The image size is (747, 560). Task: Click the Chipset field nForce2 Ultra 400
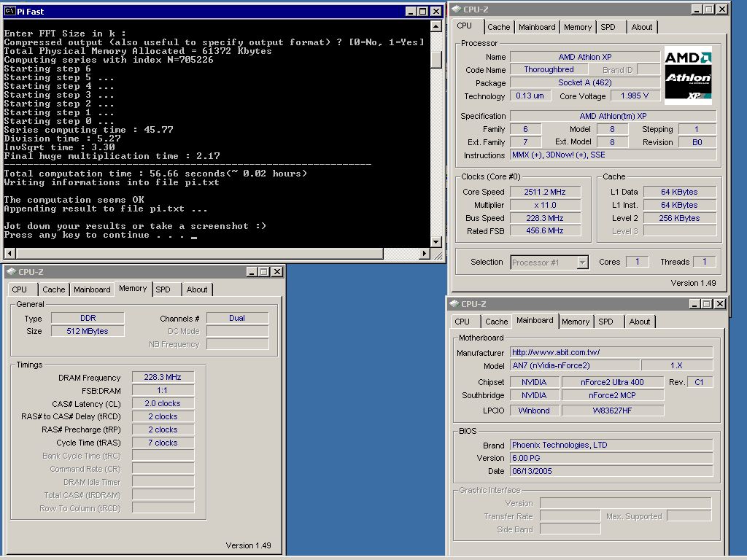click(613, 382)
